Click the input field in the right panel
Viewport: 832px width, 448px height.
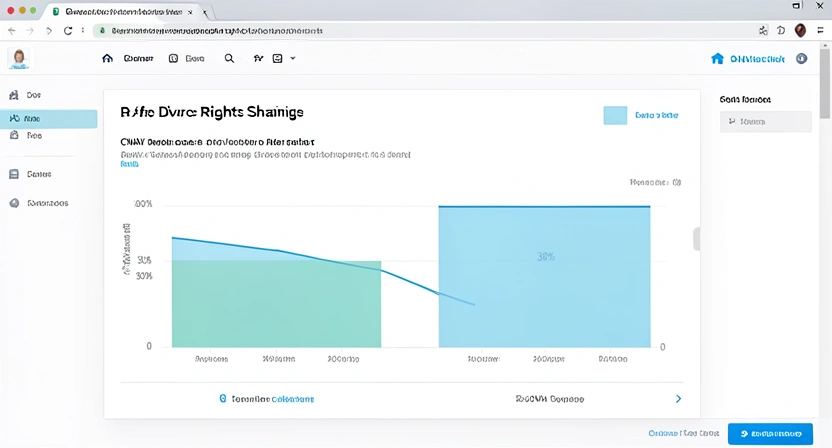click(x=766, y=122)
